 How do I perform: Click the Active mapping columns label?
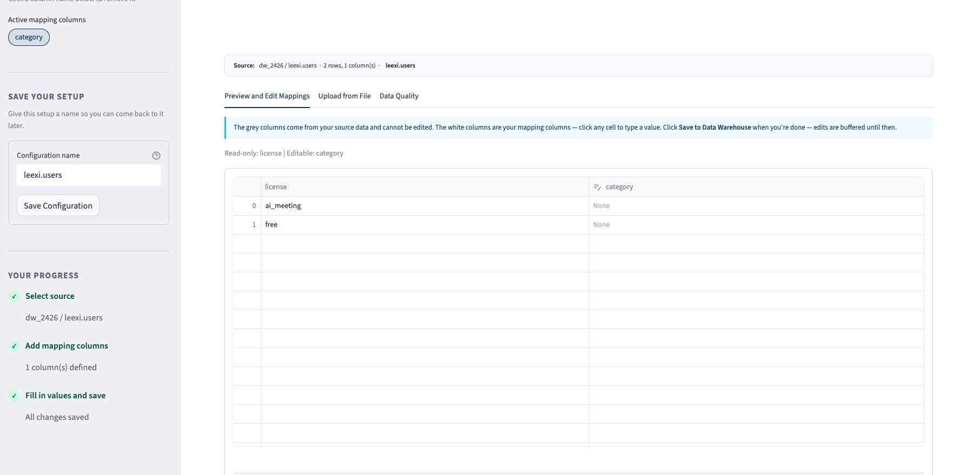47,20
